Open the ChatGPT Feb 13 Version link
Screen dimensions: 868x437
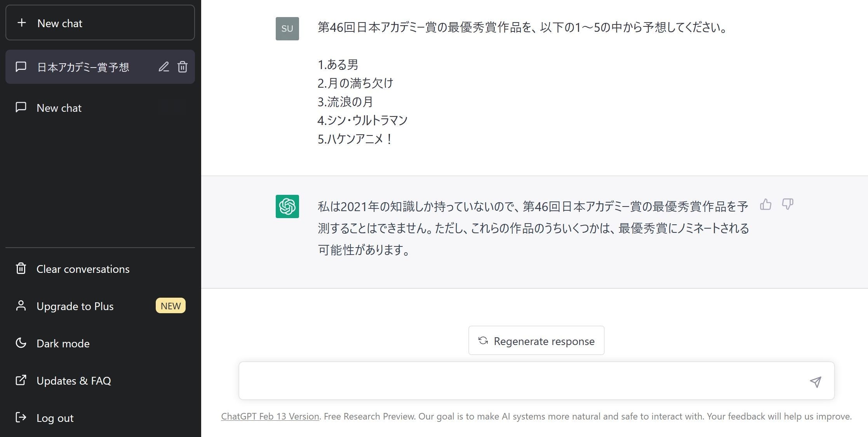(x=270, y=416)
